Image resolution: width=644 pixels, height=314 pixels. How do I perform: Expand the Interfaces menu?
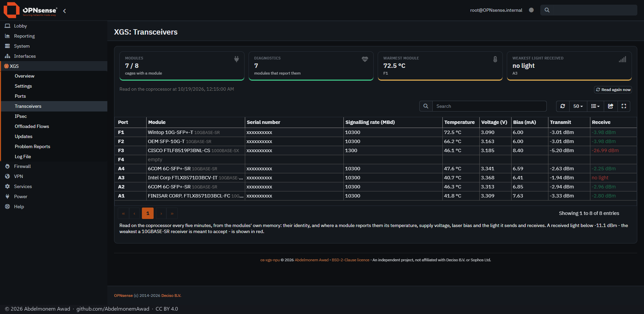(54, 56)
